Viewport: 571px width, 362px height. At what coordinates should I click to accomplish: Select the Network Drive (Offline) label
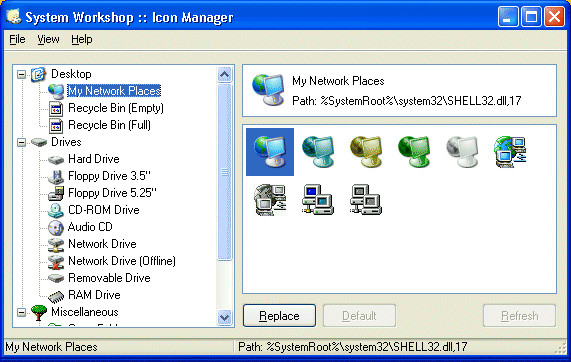click(122, 261)
